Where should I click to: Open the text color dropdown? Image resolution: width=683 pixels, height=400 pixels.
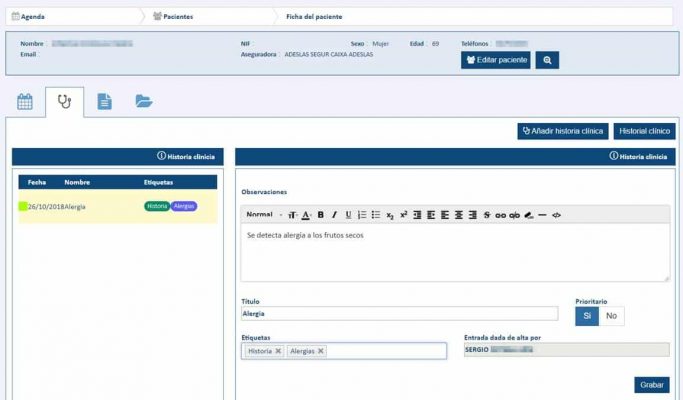point(307,215)
